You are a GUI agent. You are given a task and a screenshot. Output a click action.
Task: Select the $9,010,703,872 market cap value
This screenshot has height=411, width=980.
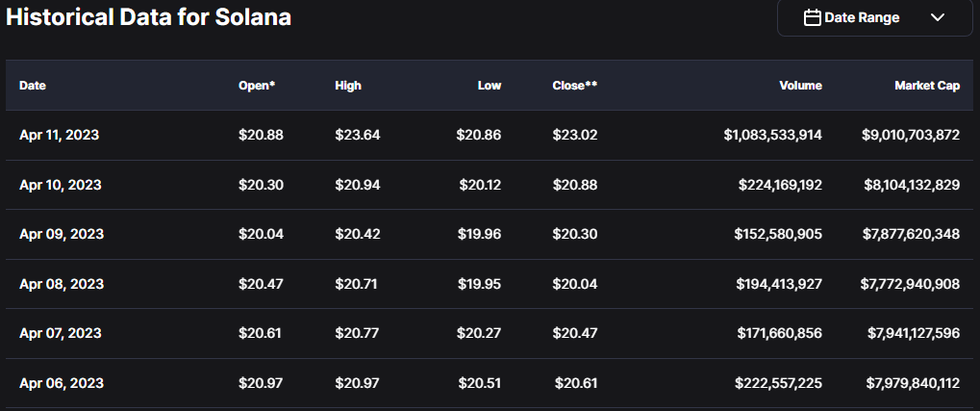coord(910,135)
